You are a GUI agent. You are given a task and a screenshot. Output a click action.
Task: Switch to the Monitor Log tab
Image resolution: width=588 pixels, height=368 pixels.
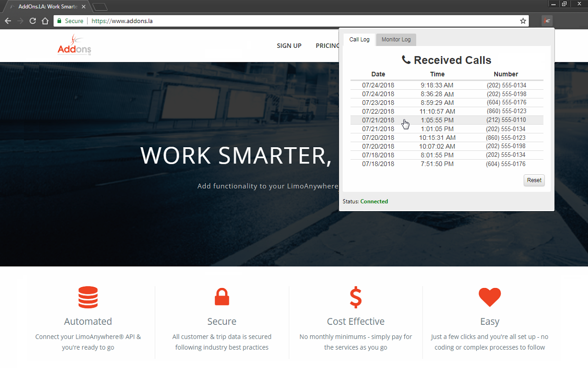[396, 40]
